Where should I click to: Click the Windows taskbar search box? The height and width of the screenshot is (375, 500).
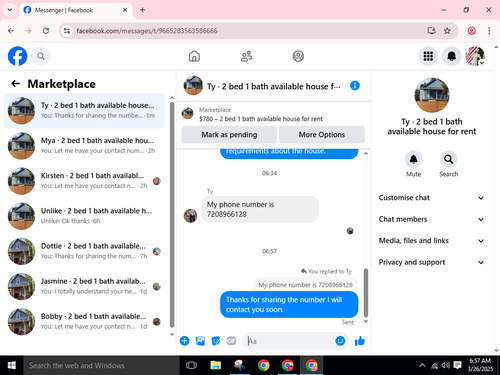coord(101,366)
